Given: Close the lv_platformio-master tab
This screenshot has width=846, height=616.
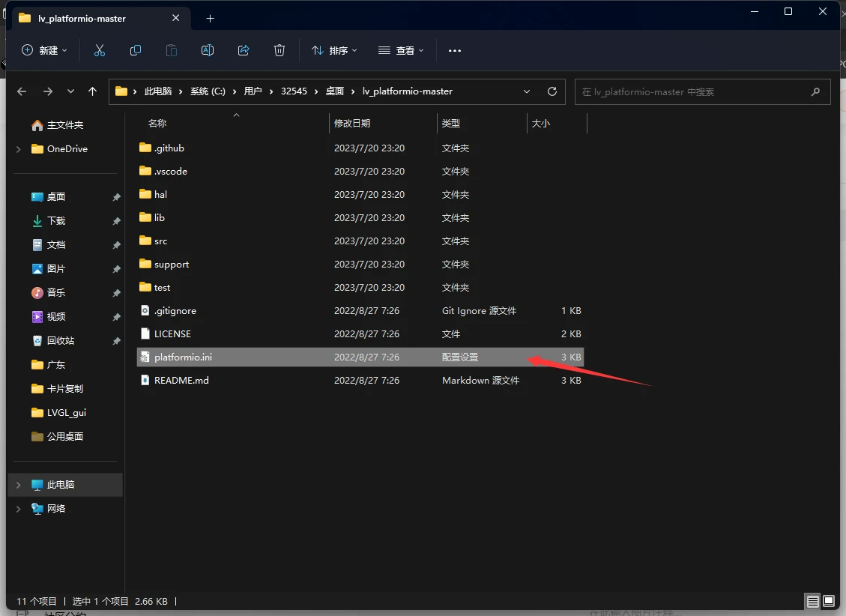Looking at the screenshot, I should [176, 18].
